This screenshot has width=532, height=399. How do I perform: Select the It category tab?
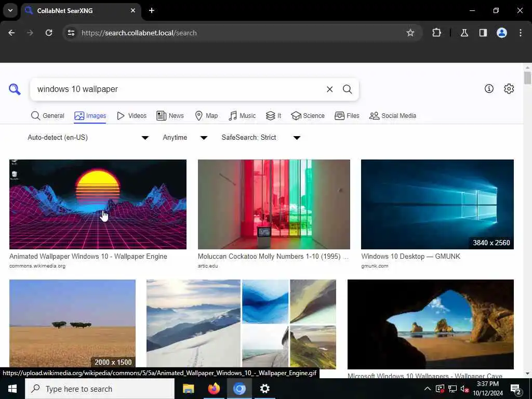pyautogui.click(x=273, y=116)
